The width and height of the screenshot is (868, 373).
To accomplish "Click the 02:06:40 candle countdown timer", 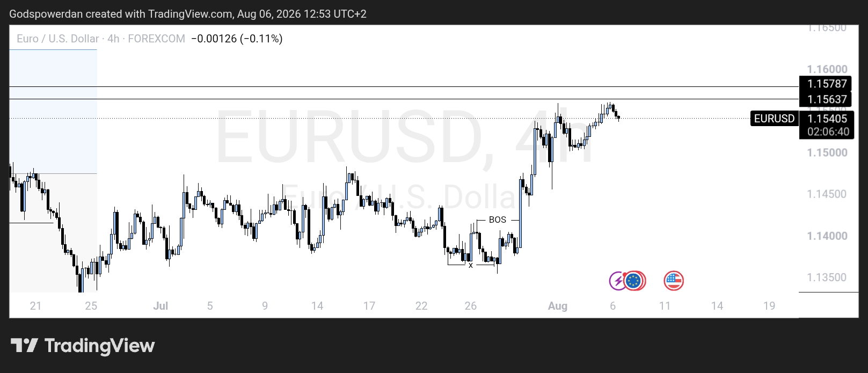I will [828, 132].
